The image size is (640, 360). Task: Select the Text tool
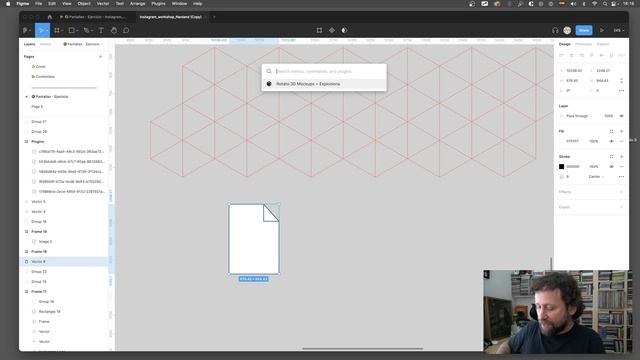tap(101, 30)
